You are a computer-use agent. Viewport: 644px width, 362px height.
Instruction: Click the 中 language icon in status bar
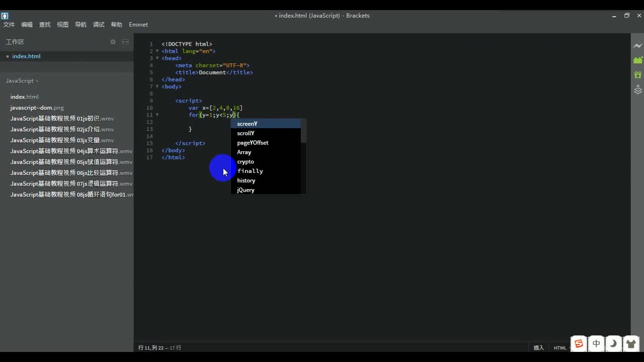pos(596,344)
